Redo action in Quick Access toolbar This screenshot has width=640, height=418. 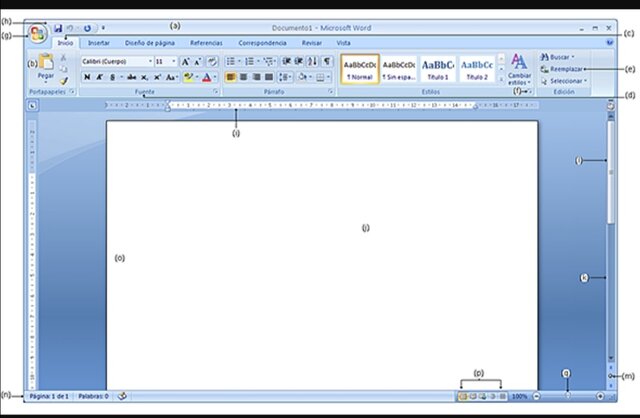tap(87, 28)
